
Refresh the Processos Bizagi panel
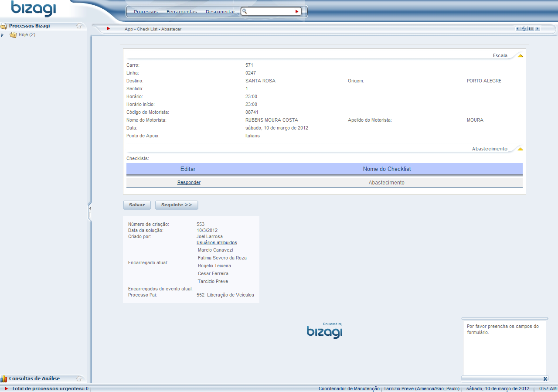pyautogui.click(x=79, y=26)
